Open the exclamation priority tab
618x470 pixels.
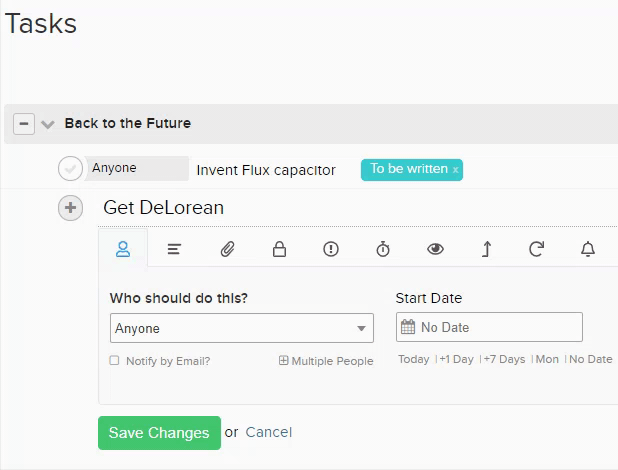331,249
